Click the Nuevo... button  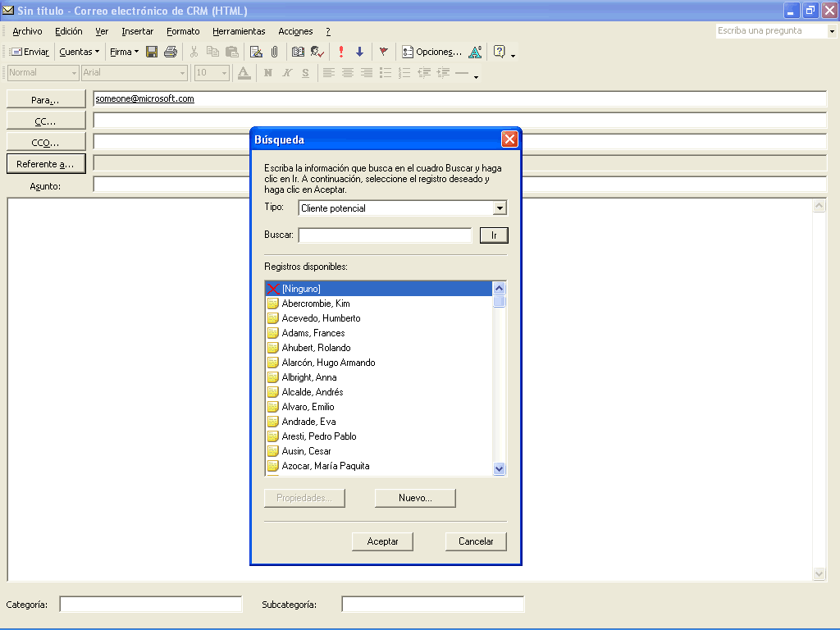pyautogui.click(x=415, y=498)
